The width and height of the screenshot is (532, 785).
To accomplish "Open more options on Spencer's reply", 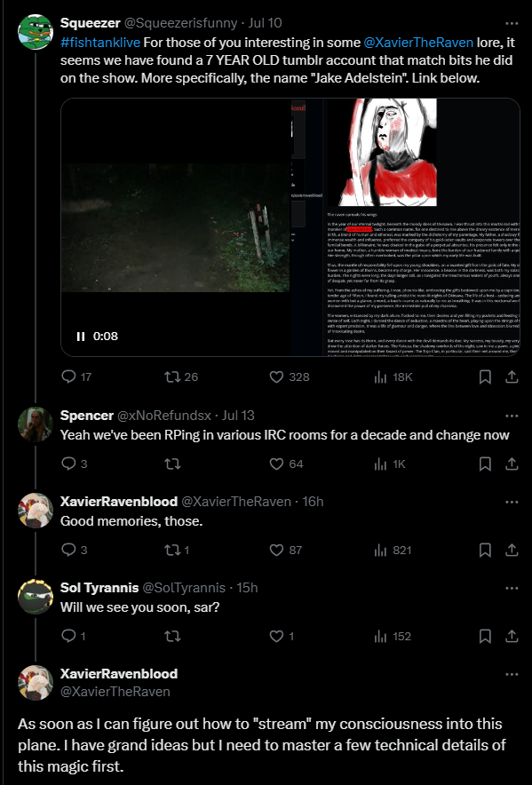I will [512, 416].
